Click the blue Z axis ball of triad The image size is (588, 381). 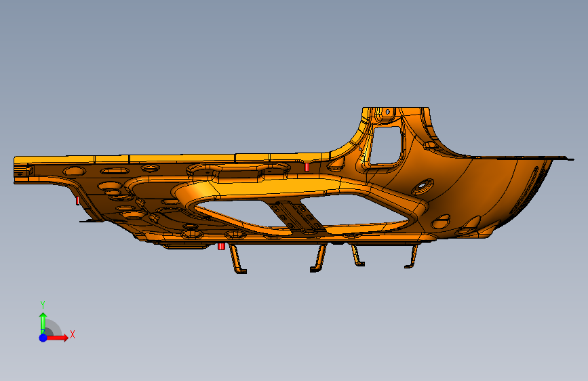click(43, 338)
